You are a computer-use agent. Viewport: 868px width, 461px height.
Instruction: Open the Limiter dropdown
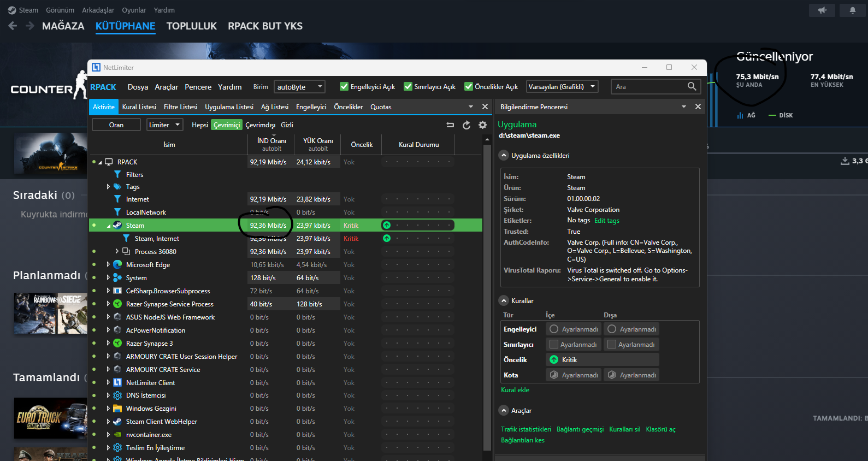[165, 125]
